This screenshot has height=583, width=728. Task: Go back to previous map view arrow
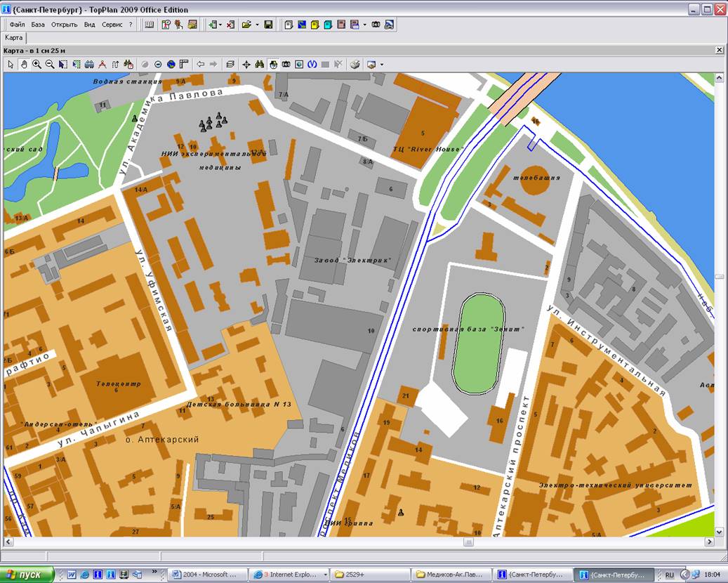pos(201,64)
